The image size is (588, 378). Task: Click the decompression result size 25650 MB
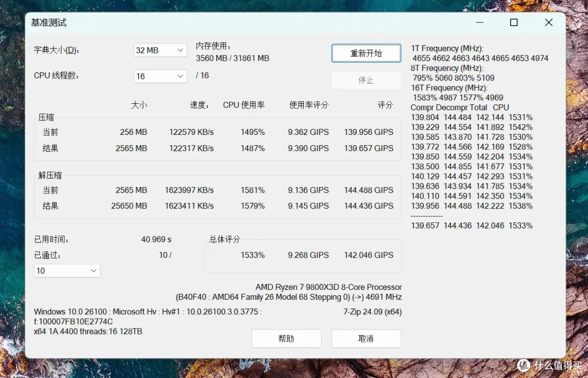coord(129,206)
